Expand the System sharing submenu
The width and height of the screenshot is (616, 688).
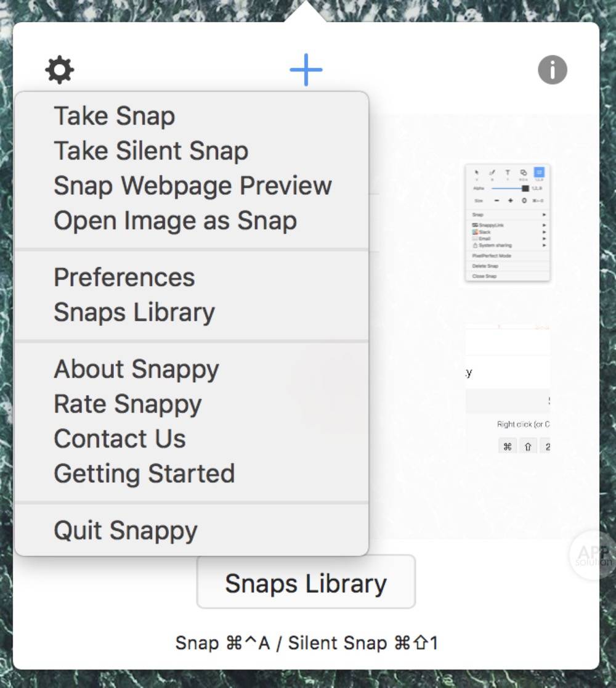(x=545, y=245)
